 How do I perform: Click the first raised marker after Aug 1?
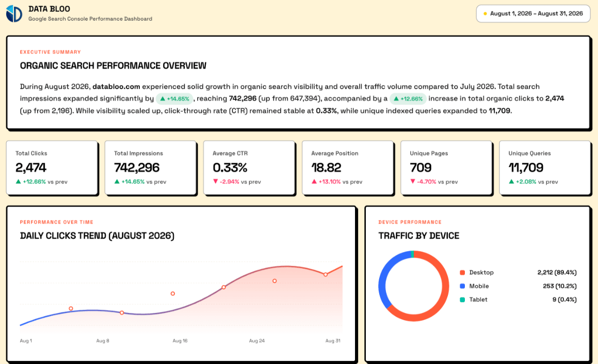pos(71,308)
